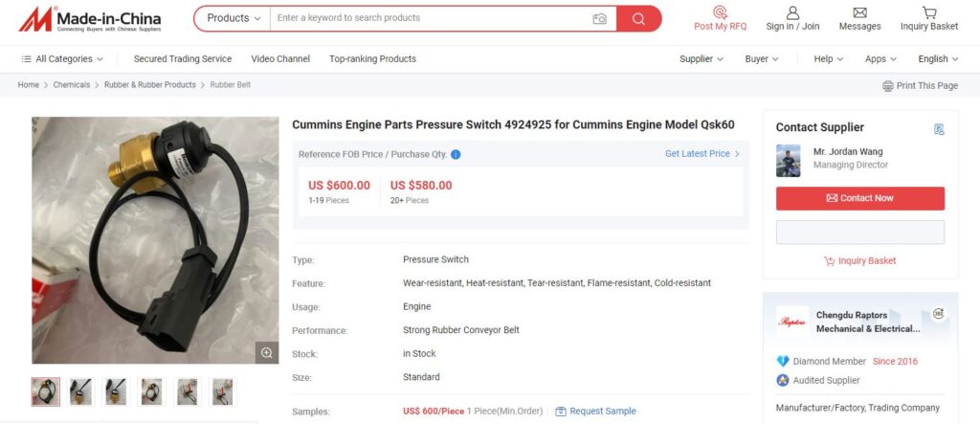Screen dimensions: 980x424
Task: Expand the Products search dropdown
Action: [x=233, y=18]
